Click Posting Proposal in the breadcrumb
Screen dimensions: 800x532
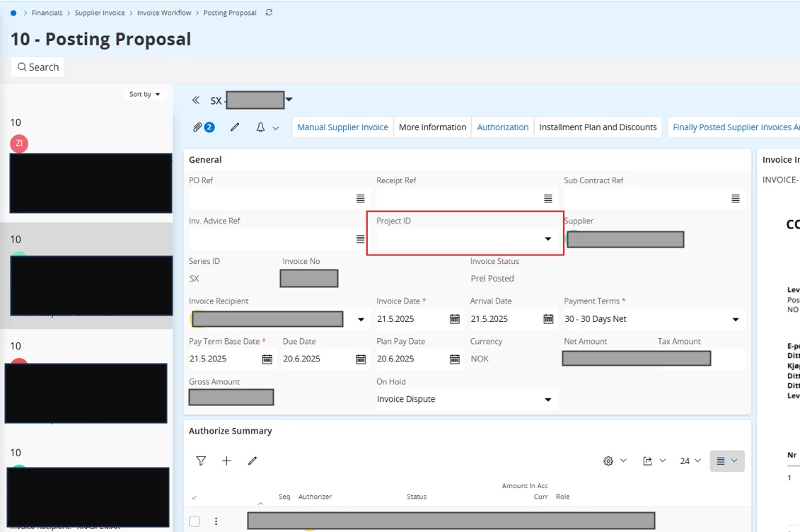tap(230, 13)
